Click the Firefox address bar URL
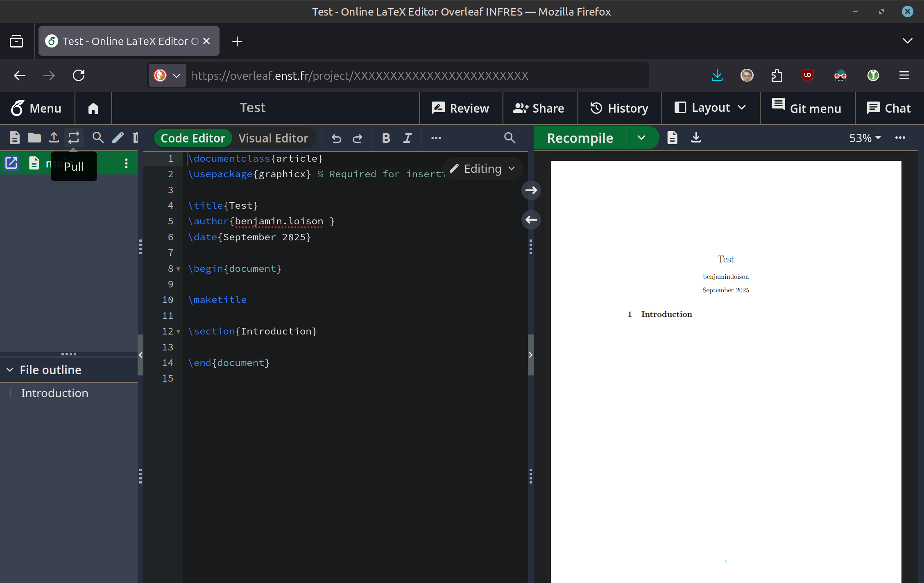Screen dimensions: 924x583 [x=360, y=76]
